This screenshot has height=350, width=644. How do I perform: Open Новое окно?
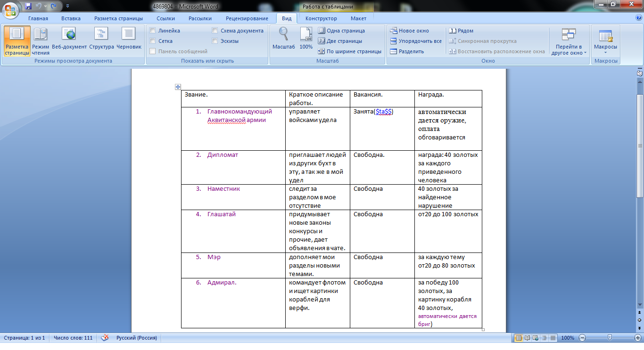tap(409, 31)
